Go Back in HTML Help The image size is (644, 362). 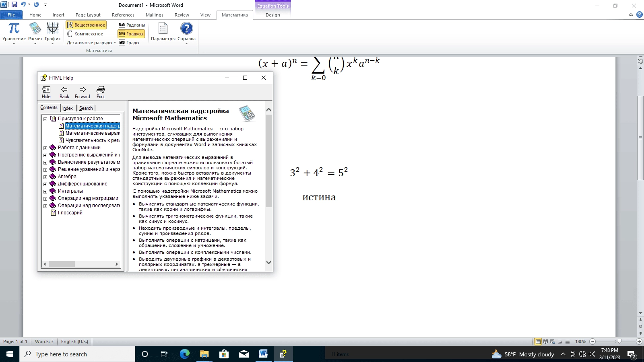pyautogui.click(x=64, y=92)
